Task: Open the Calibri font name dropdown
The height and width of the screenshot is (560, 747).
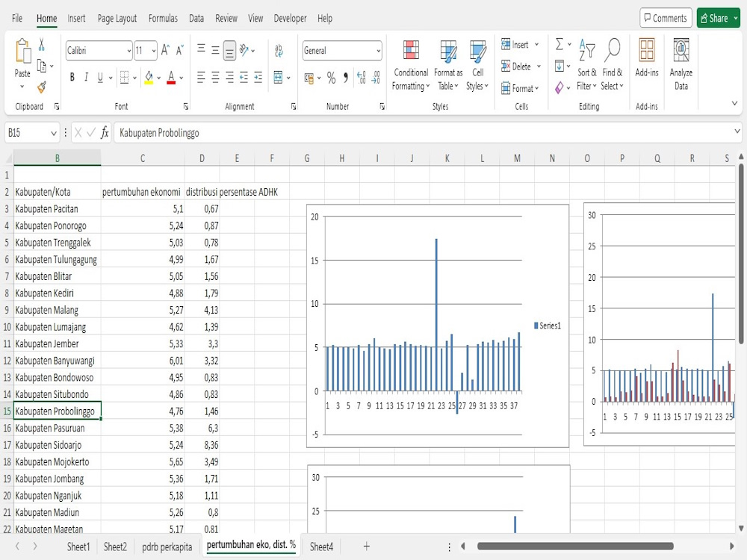Action: pyautogui.click(x=128, y=51)
